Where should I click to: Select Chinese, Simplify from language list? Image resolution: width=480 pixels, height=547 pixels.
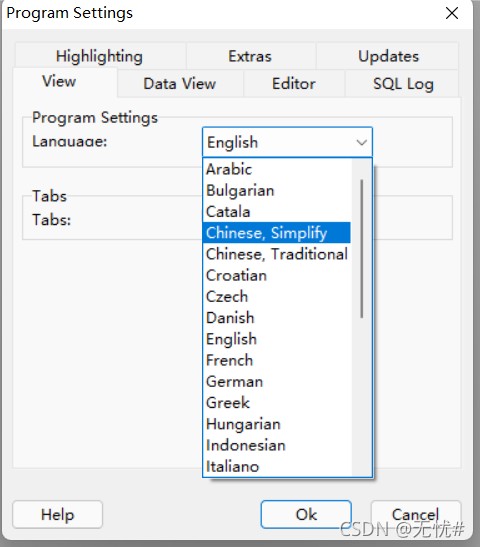click(x=277, y=233)
